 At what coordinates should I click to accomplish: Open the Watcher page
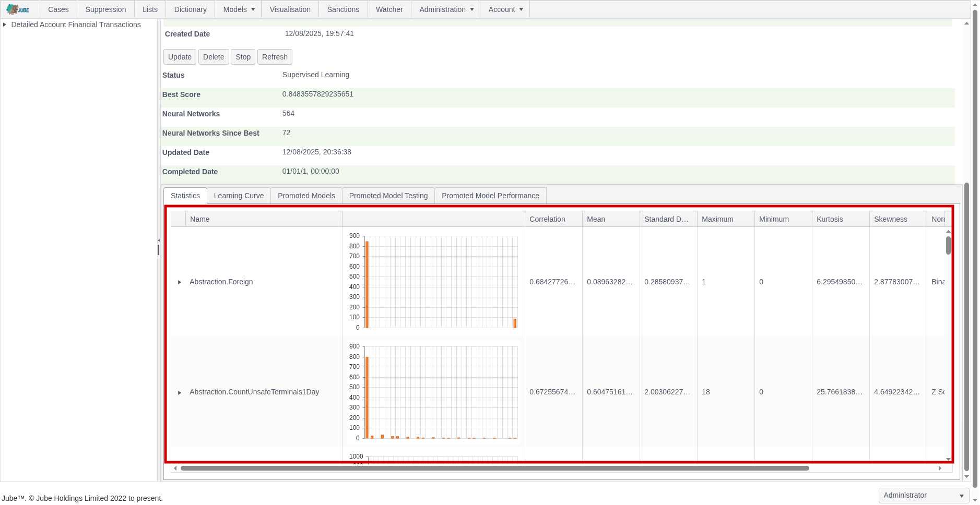point(389,9)
